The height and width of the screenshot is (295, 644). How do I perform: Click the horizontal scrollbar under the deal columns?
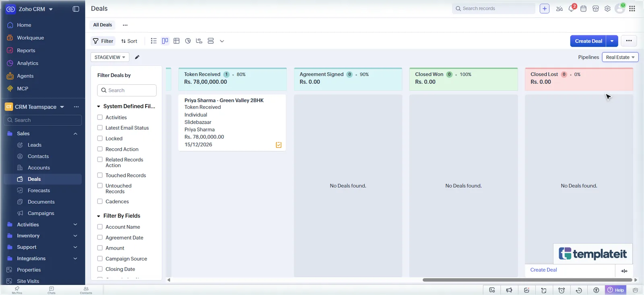click(x=527, y=280)
